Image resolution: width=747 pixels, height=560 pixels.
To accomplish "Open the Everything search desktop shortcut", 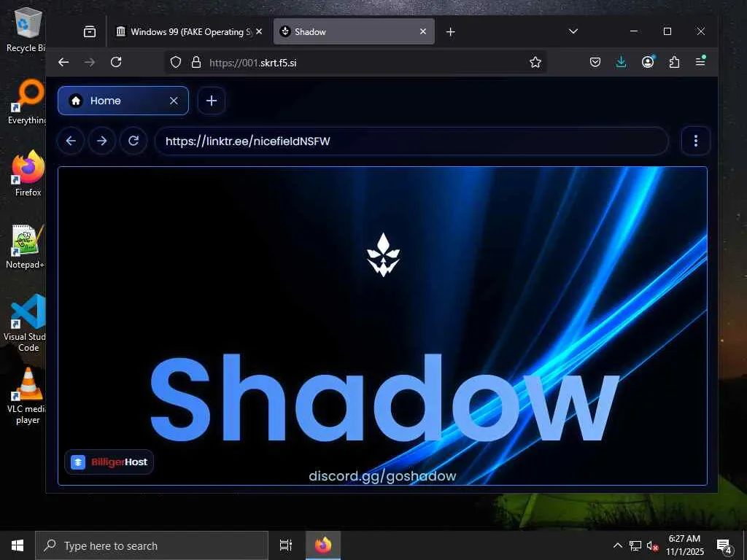I will [28, 102].
